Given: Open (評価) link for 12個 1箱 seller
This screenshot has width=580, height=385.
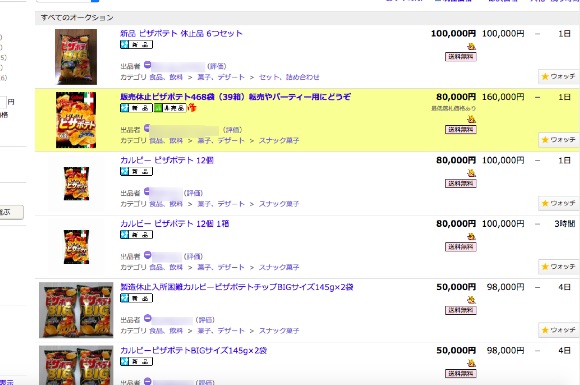Looking at the screenshot, I should (x=193, y=256).
